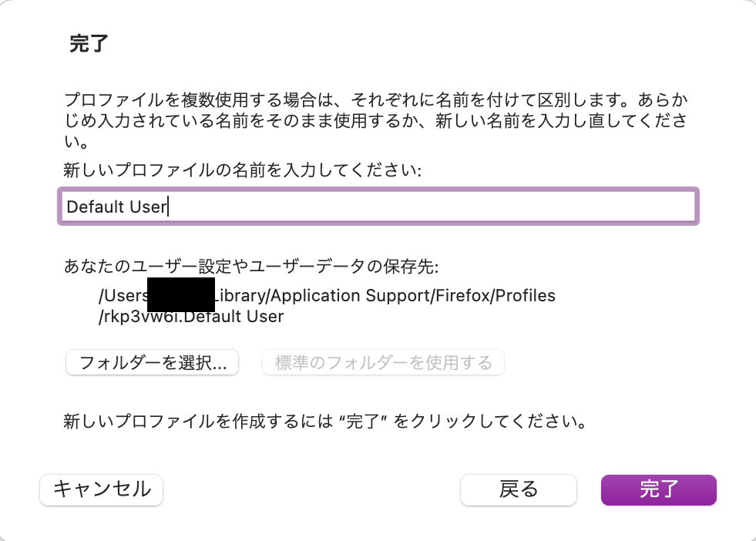
Task: Click empty right end of name field
Action: [617, 207]
